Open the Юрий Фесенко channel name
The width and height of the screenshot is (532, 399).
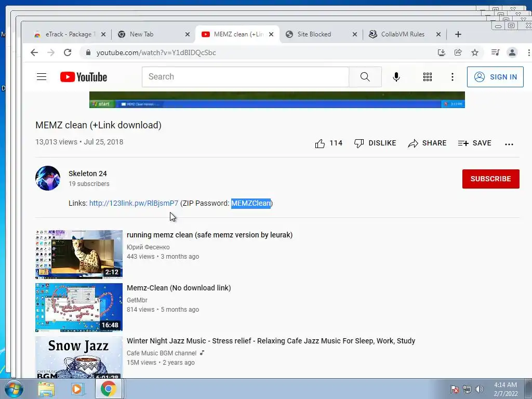[148, 247]
